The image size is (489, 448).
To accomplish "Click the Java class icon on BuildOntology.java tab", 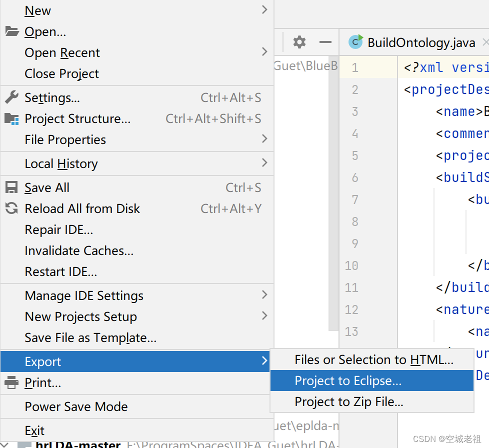I will pyautogui.click(x=355, y=42).
